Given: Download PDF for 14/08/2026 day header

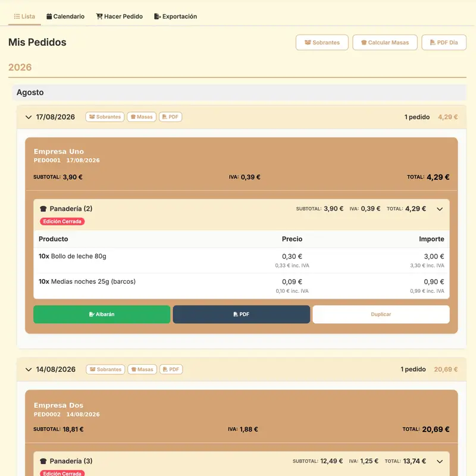Looking at the screenshot, I should click(x=171, y=369).
